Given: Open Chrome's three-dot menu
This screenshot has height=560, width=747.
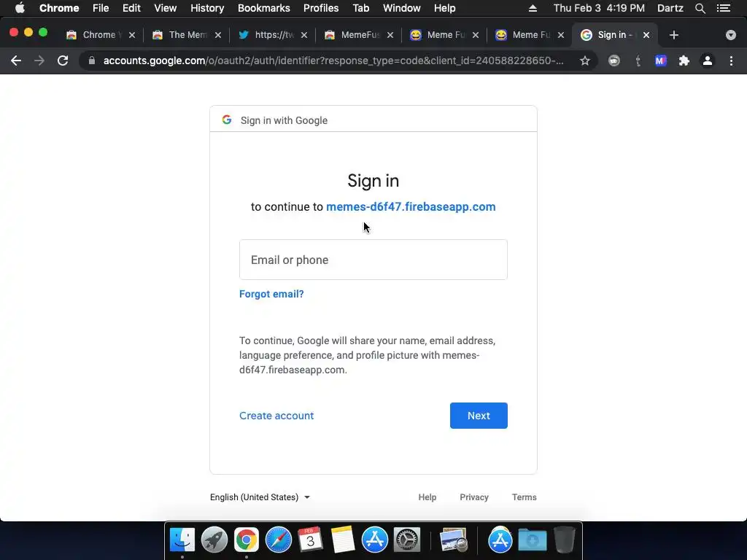Looking at the screenshot, I should coord(731,61).
